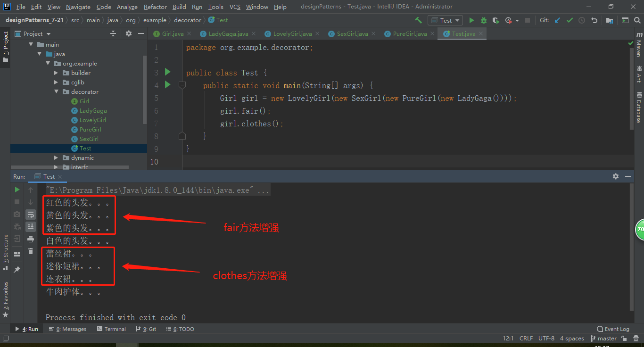Image resolution: width=644 pixels, height=347 pixels.
Task: Click the Restore Layout icon in the Run panel
Action: (x=17, y=254)
